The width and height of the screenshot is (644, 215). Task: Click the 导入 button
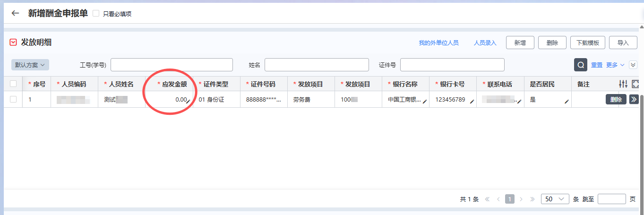(623, 43)
